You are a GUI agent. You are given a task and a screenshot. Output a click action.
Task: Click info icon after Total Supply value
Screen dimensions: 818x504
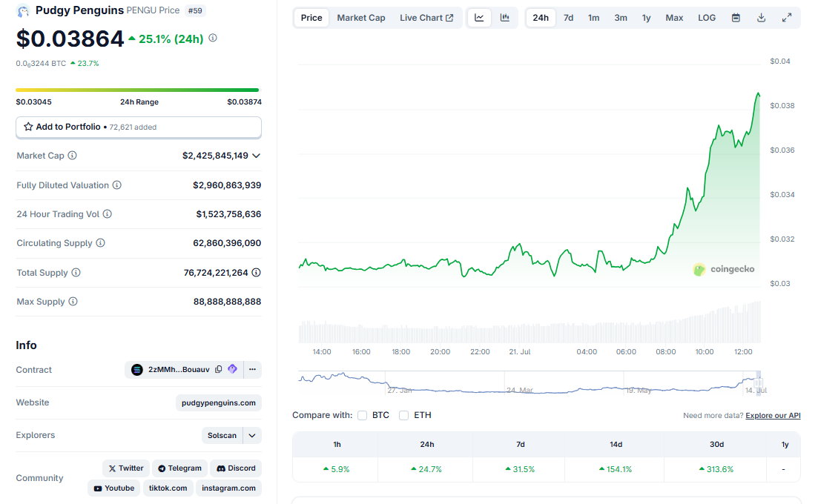tap(256, 272)
